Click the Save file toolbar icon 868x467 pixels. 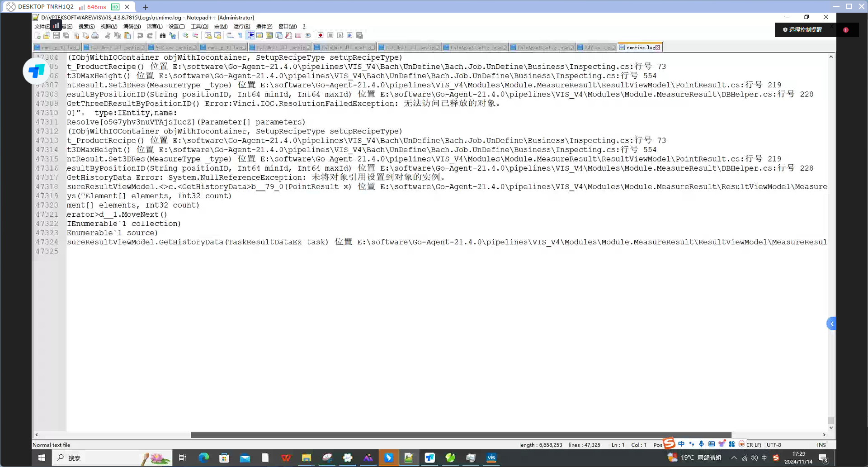(x=57, y=35)
